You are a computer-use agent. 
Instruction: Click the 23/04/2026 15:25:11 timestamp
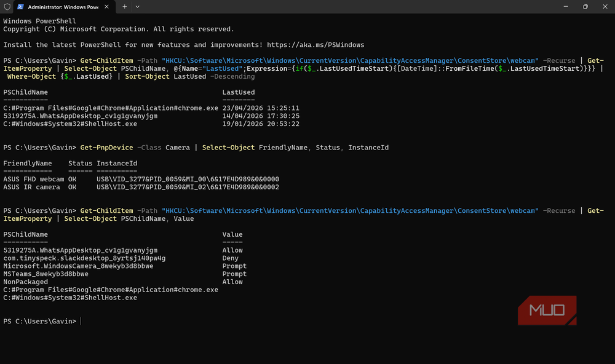pyautogui.click(x=261, y=108)
